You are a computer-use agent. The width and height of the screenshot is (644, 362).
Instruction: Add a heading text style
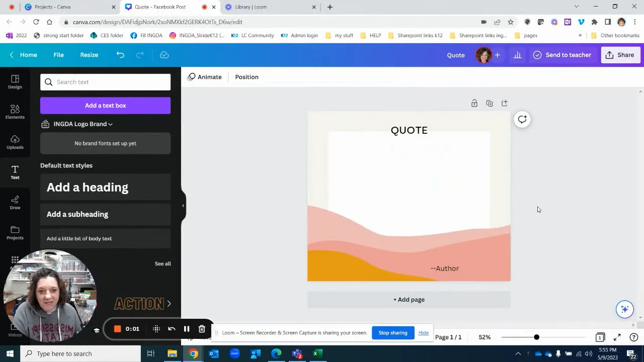pyautogui.click(x=105, y=187)
